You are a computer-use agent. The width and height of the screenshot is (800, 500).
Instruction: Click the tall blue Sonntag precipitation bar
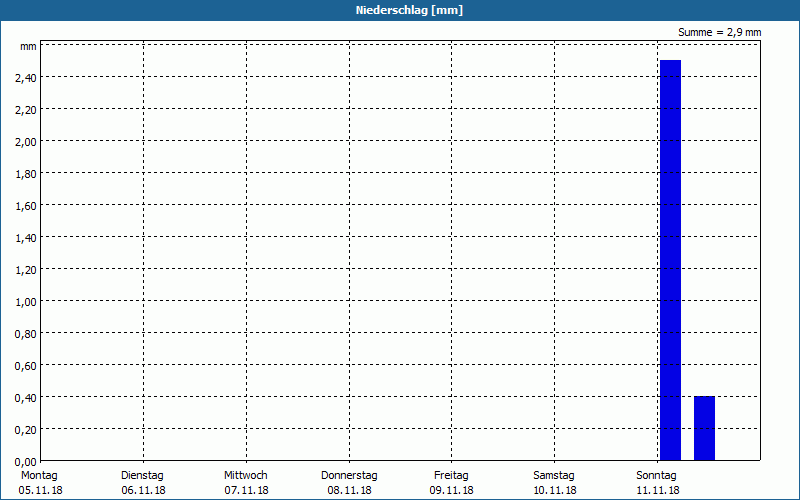(670, 260)
